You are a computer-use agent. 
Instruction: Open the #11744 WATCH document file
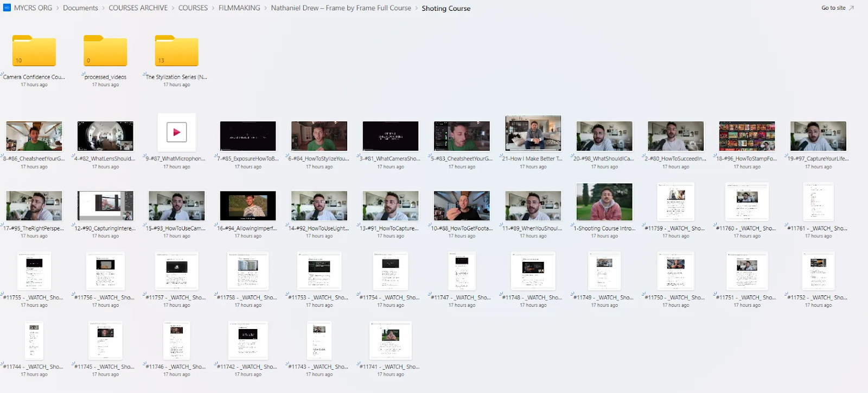click(34, 340)
